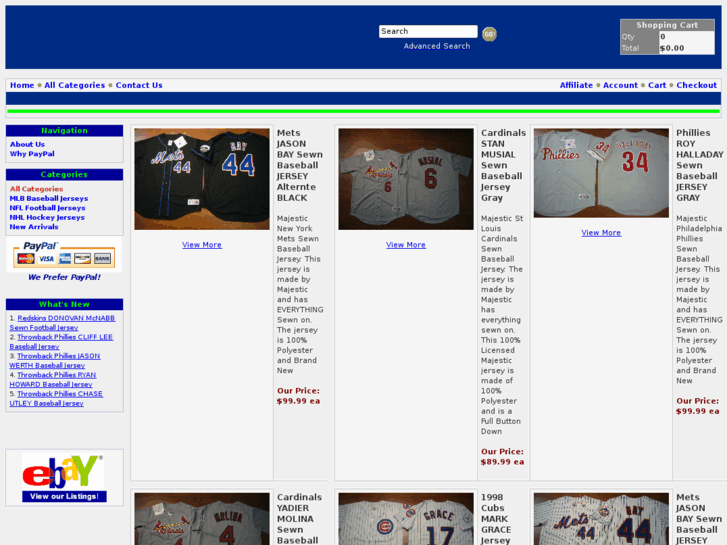Click the Mets Jason Bay pinstripe jersey photo
Viewport: 727px width, 545px height.
tap(601, 519)
